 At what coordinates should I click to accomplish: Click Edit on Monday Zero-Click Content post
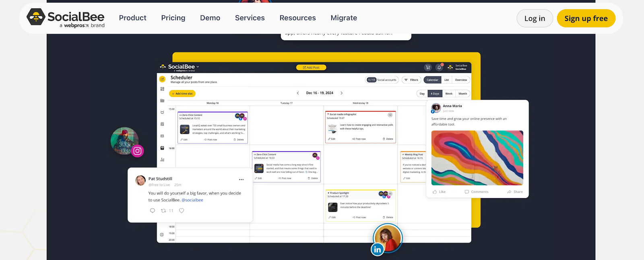click(x=184, y=140)
